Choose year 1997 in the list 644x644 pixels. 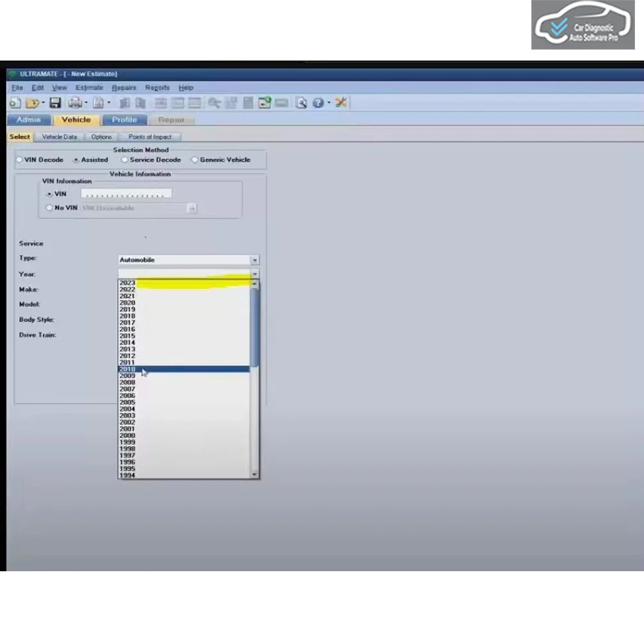point(184,455)
